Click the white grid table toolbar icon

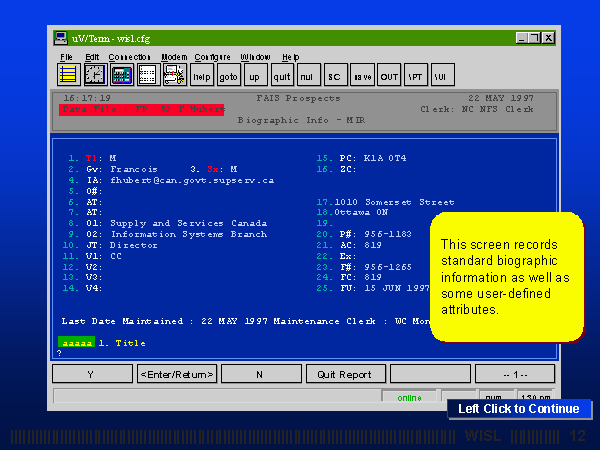click(x=147, y=75)
